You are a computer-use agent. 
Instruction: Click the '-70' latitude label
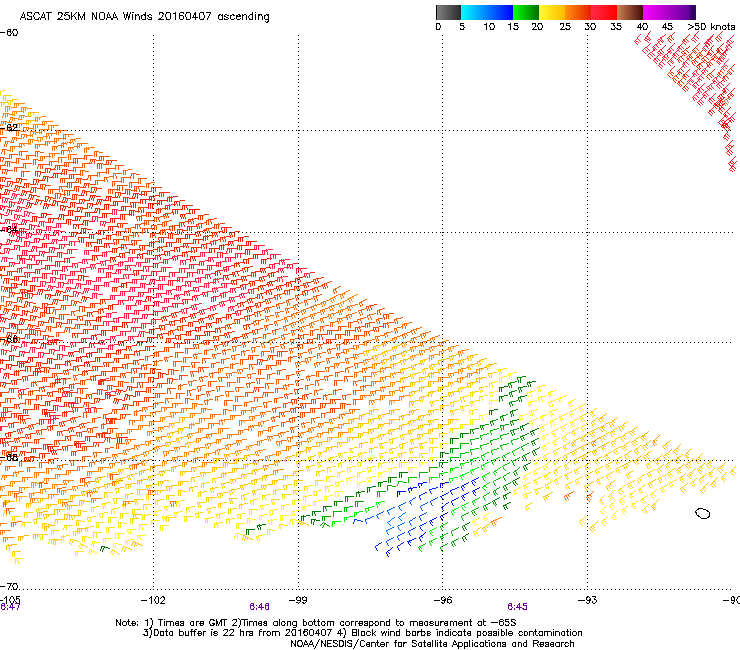[x=9, y=586]
